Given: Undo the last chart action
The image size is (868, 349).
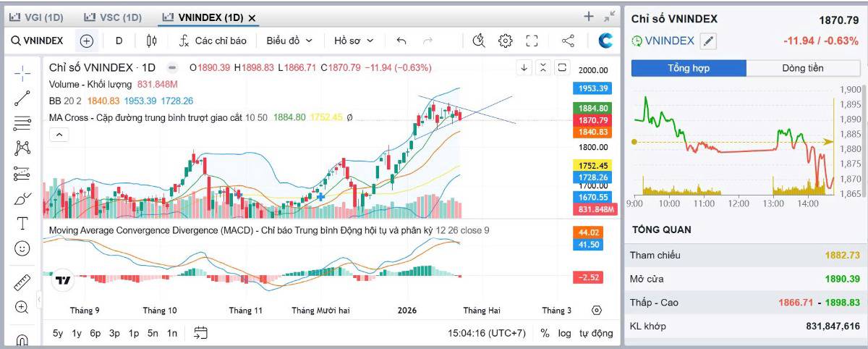Looking at the screenshot, I should (x=401, y=41).
